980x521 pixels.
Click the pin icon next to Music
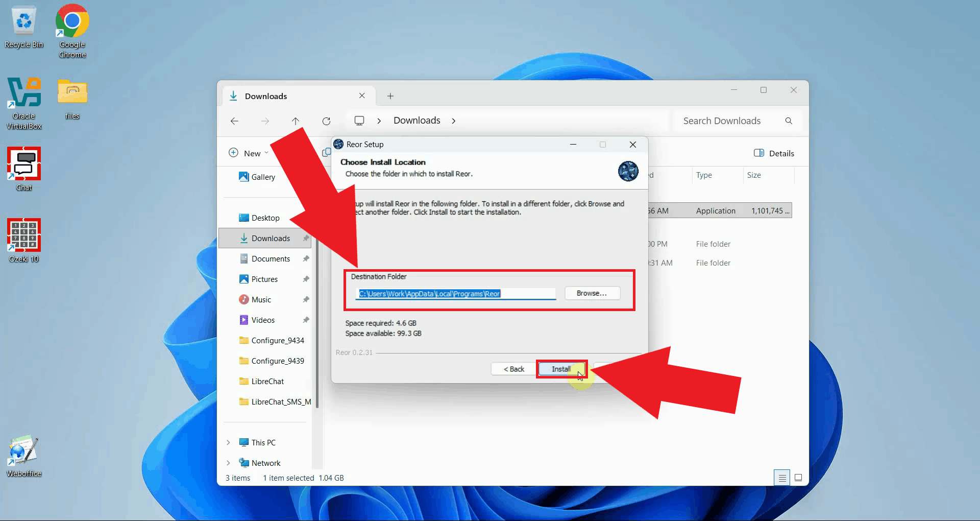pos(306,299)
